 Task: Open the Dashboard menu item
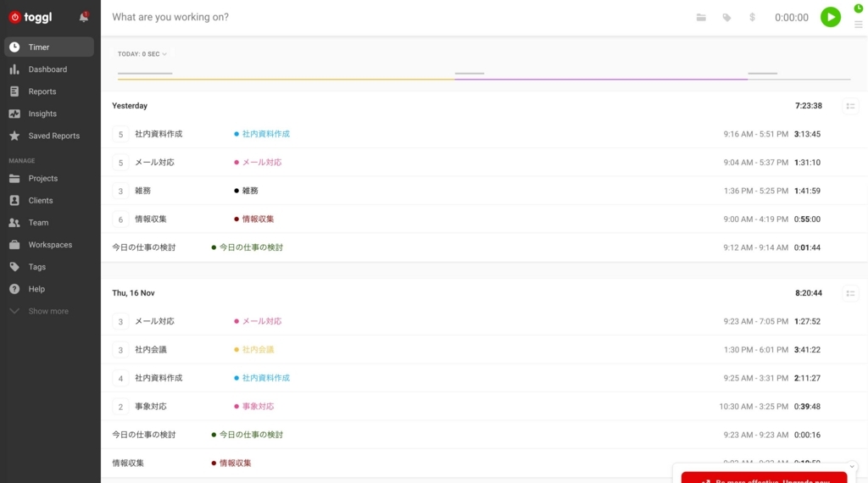point(49,69)
